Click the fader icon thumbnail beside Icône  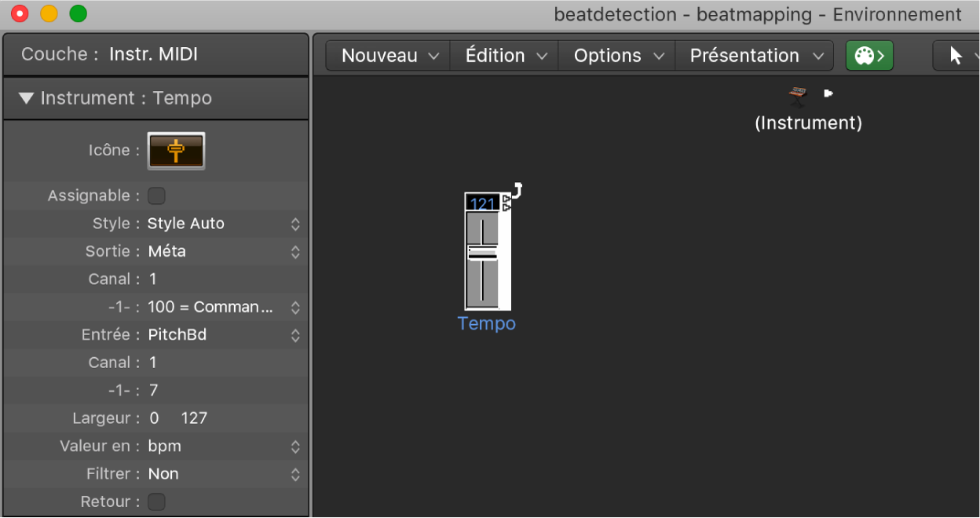(176, 150)
